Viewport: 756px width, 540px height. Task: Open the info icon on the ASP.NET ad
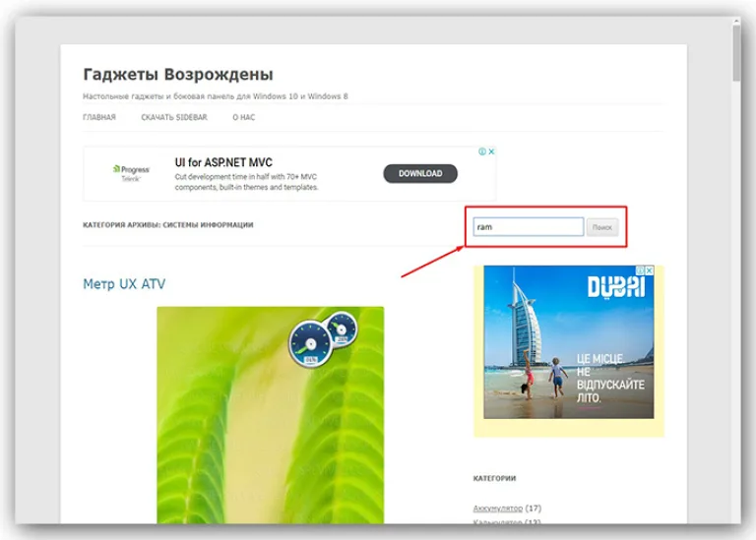coord(482,151)
